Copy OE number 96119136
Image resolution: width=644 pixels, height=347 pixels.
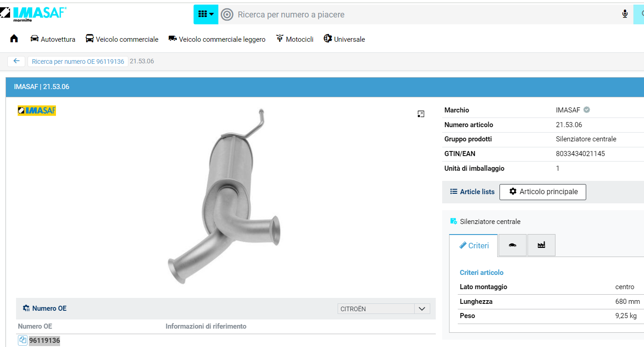click(x=22, y=340)
